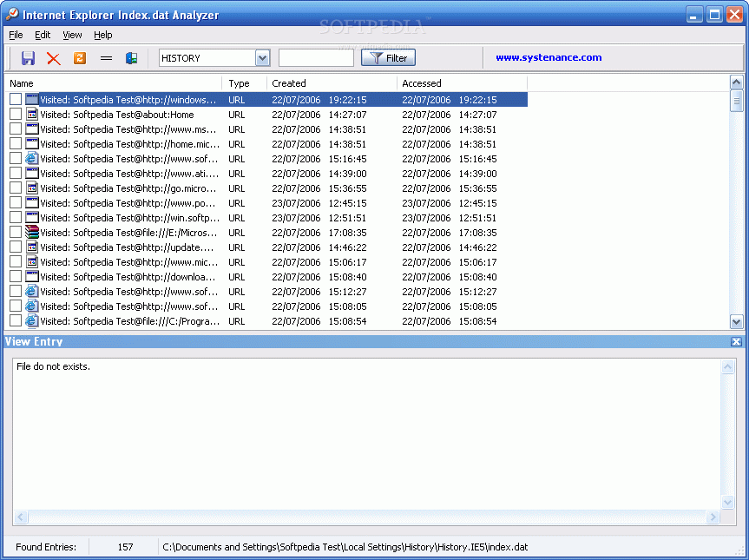Click window icon of www.po entry
Screen dimensions: 749x560
[32, 202]
